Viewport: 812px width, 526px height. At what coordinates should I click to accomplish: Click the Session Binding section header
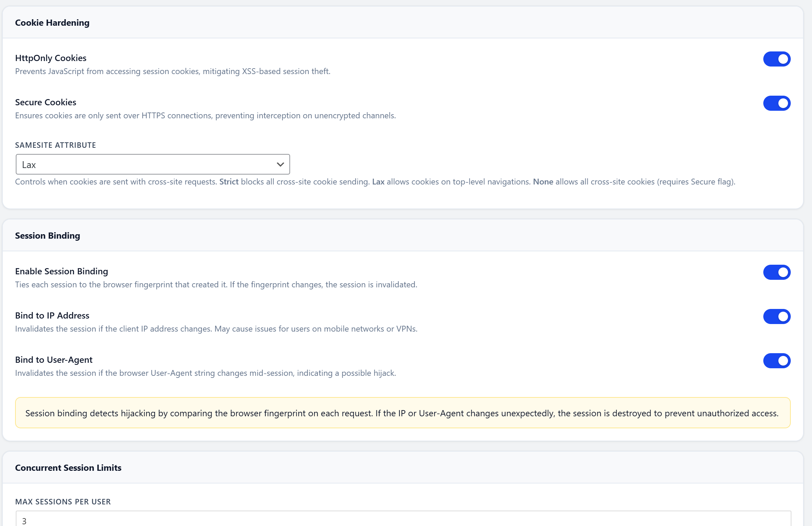47,236
